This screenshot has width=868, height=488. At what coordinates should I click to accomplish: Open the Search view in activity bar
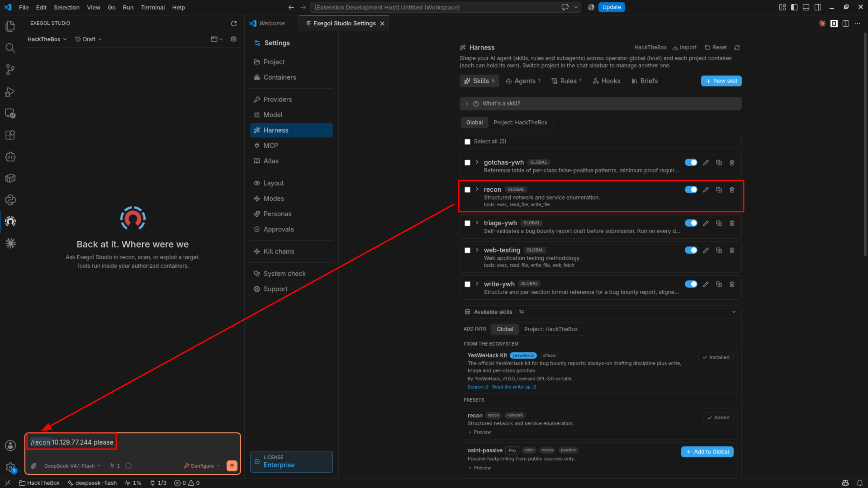[x=10, y=48]
